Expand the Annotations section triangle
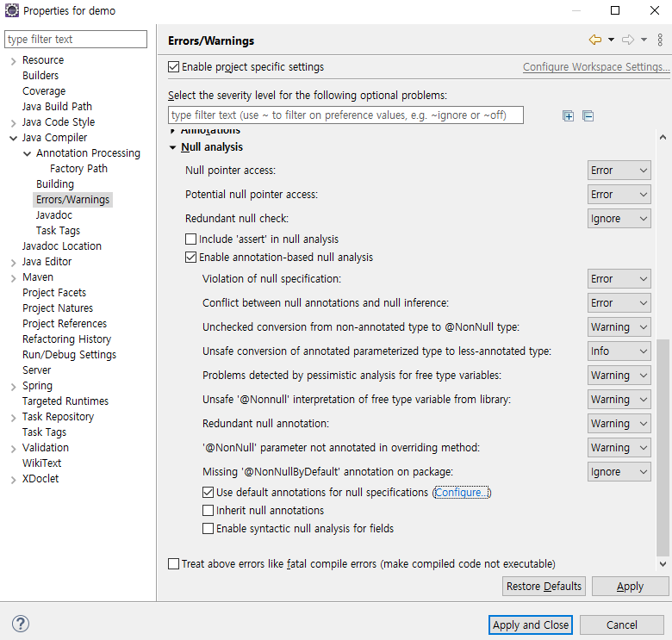The width and height of the screenshot is (672, 640). pyautogui.click(x=172, y=131)
